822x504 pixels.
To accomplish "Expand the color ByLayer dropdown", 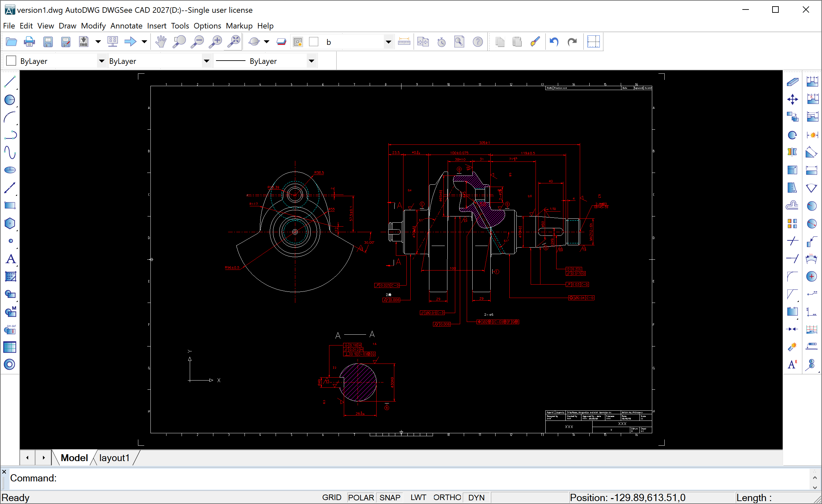I will [x=102, y=61].
